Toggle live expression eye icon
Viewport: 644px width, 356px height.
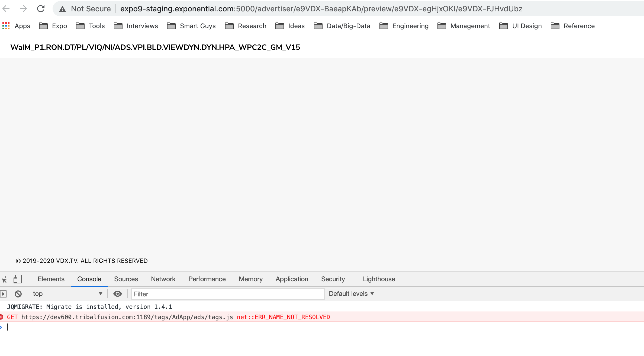click(x=117, y=294)
